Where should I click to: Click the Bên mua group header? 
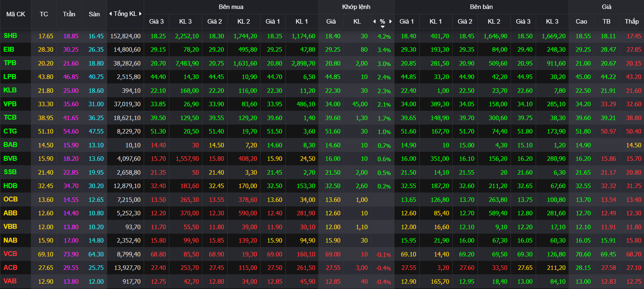(x=231, y=7)
